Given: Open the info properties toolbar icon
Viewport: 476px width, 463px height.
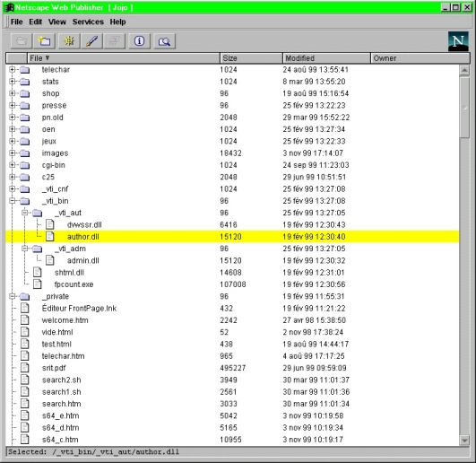Looking at the screenshot, I should click(139, 41).
